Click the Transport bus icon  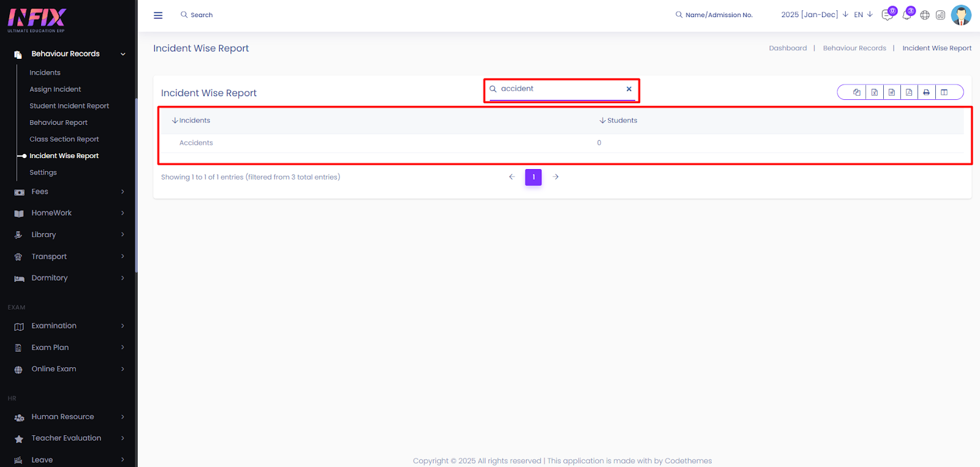18,257
